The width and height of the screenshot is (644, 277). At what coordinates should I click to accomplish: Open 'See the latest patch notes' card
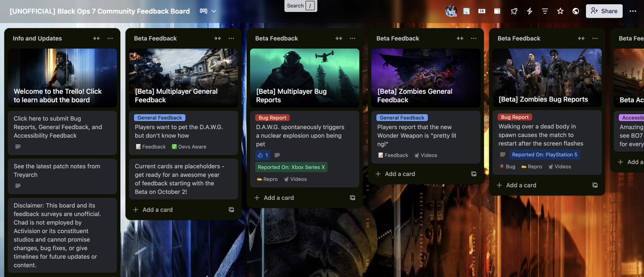point(62,176)
